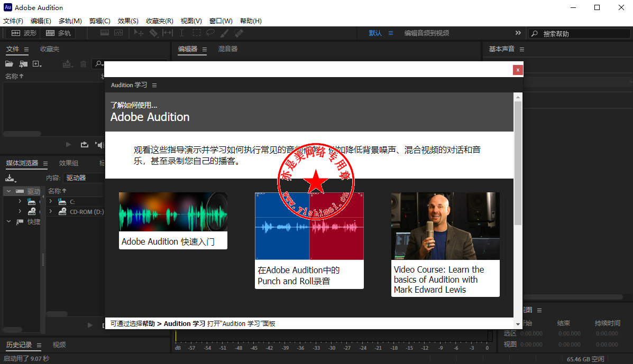
Task: Switch to the 多轨 multitrack view
Action: point(59,33)
